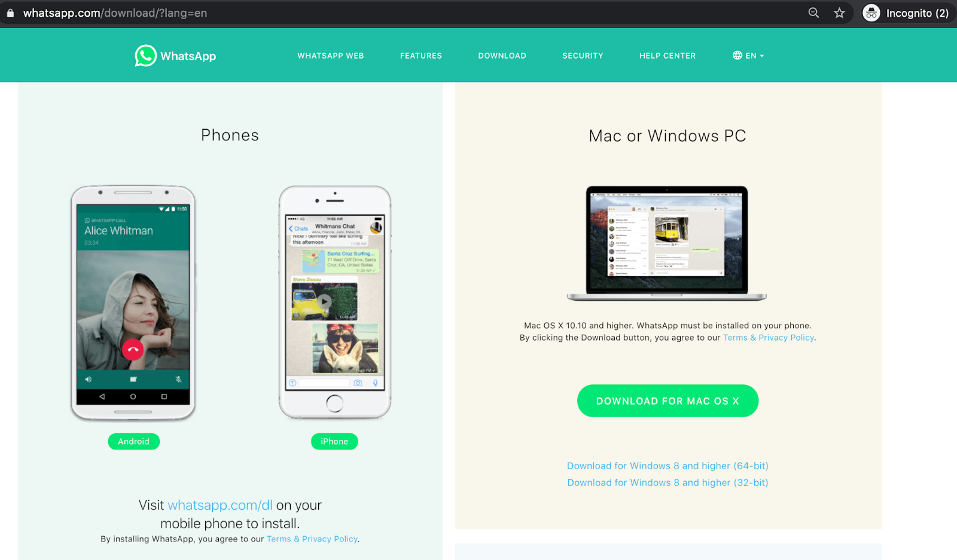Screen dimensions: 957x560
Task: Expand the EN language dropdown arrow
Action: (762, 56)
